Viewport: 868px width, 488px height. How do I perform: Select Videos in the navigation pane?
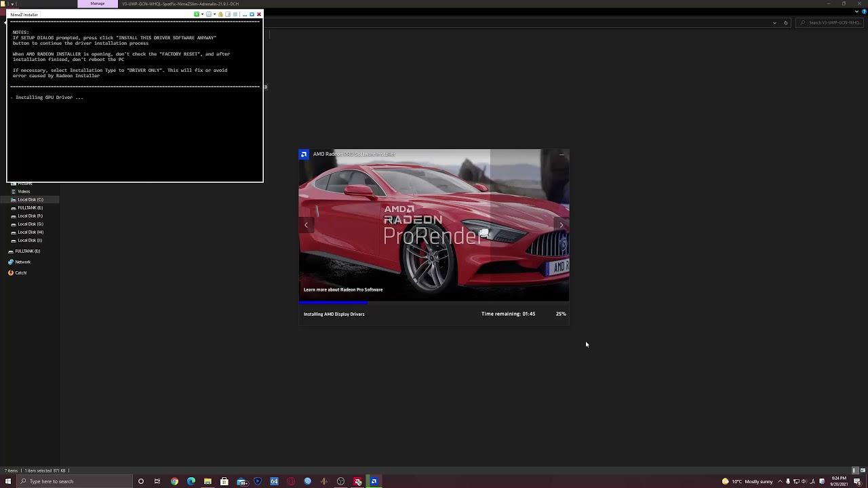pos(24,192)
